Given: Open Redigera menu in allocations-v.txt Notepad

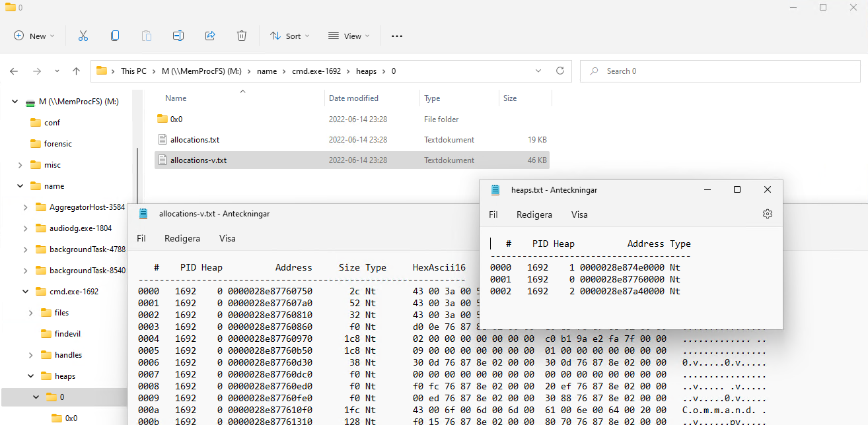Looking at the screenshot, I should click(x=182, y=238).
